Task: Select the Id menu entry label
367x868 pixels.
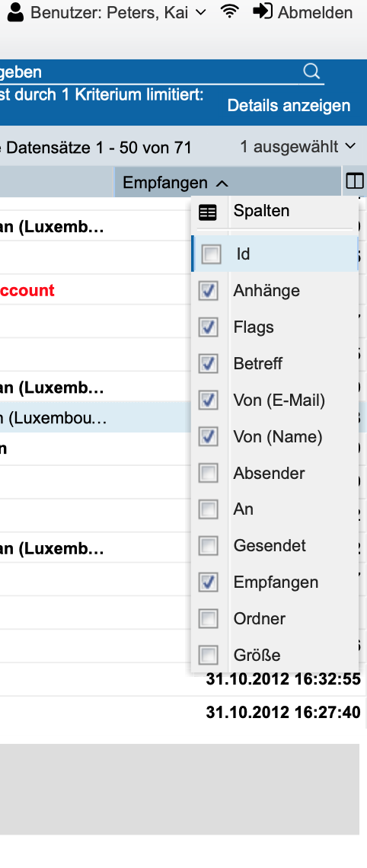Action: pos(243,254)
